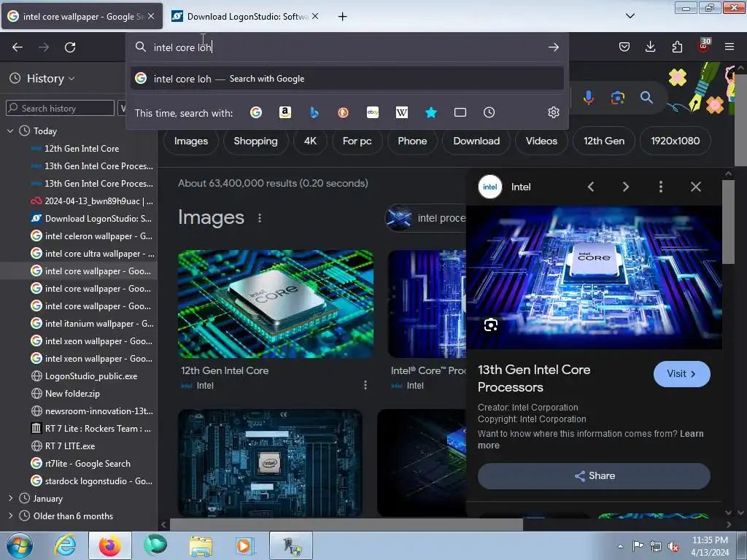Screen dimensions: 747x560
Task: Open history entry rt7lite - Google Search
Action: point(81,463)
